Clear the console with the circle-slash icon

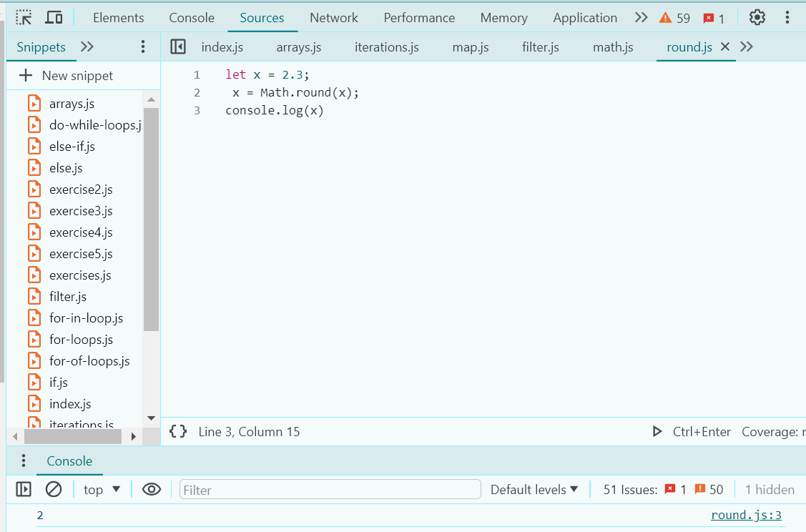point(53,489)
